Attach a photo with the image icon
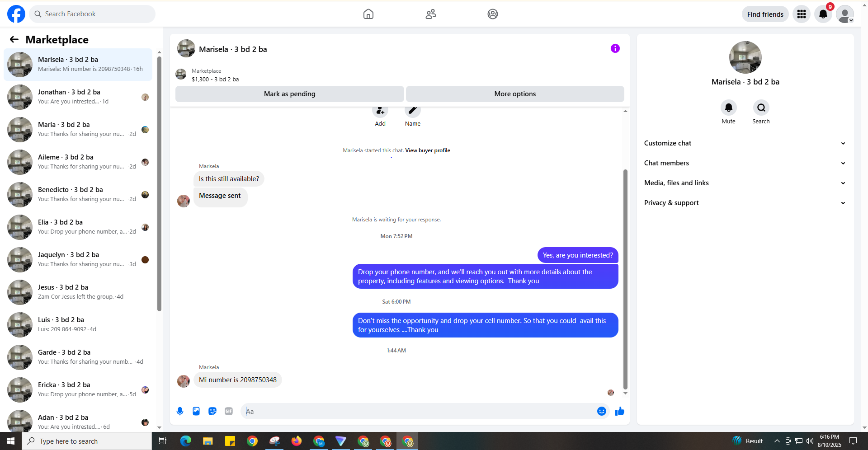868x450 pixels. (x=196, y=411)
